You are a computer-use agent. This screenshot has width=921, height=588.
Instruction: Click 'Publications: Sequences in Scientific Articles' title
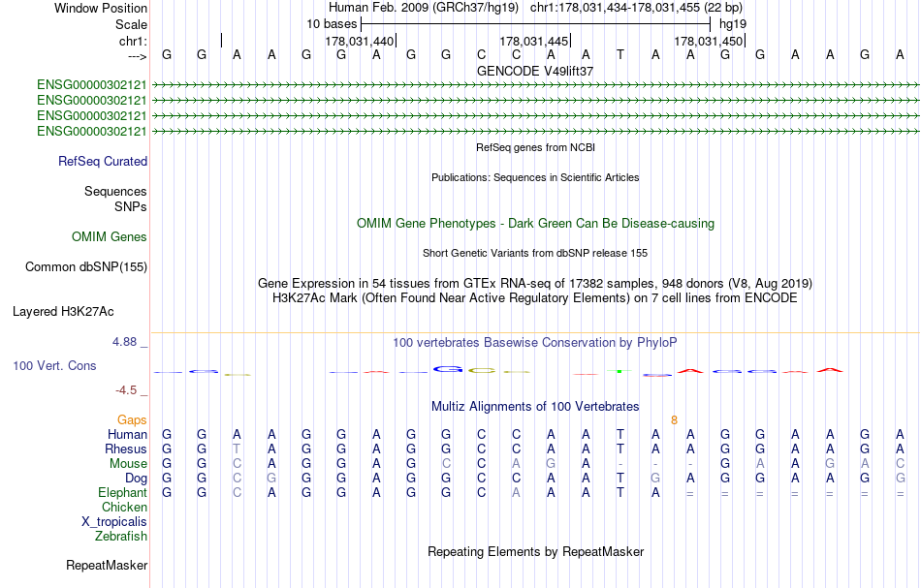coord(535,177)
